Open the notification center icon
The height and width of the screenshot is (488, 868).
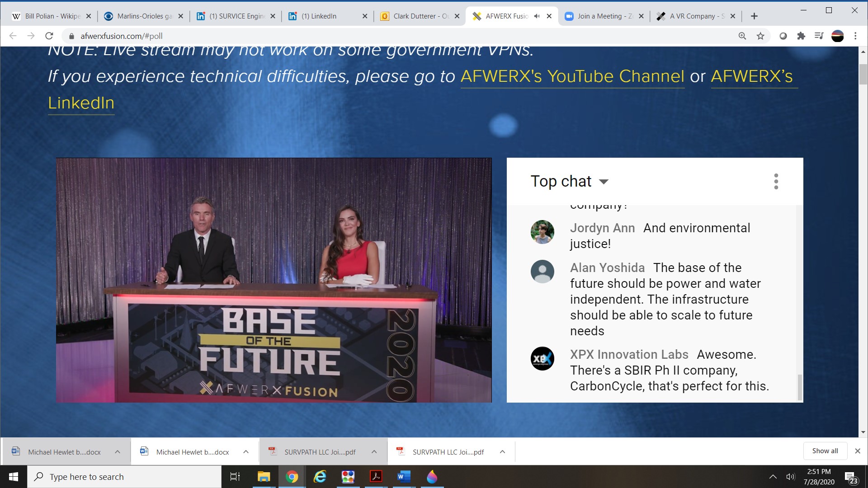tap(852, 478)
